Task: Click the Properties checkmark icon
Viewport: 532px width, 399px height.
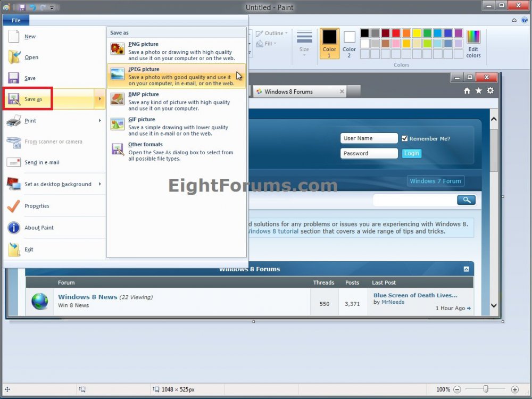Action: coord(14,206)
